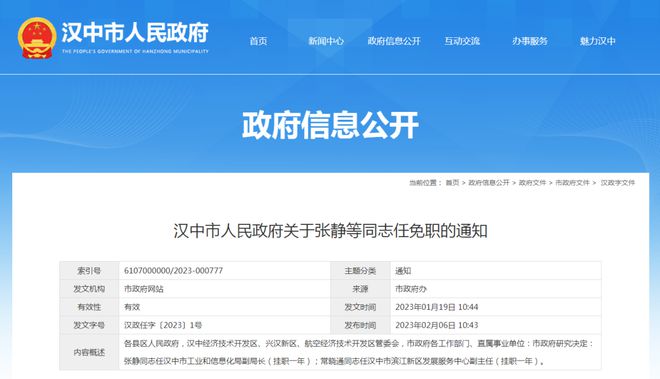Click the 汉中市人民政府 site title
The width and height of the screenshot is (660, 379).
pos(135,32)
